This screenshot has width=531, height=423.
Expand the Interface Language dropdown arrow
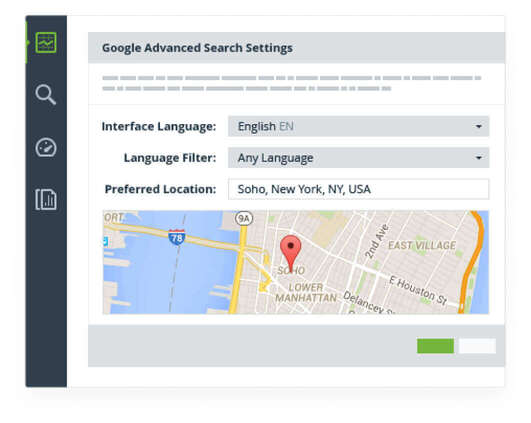pos(479,127)
